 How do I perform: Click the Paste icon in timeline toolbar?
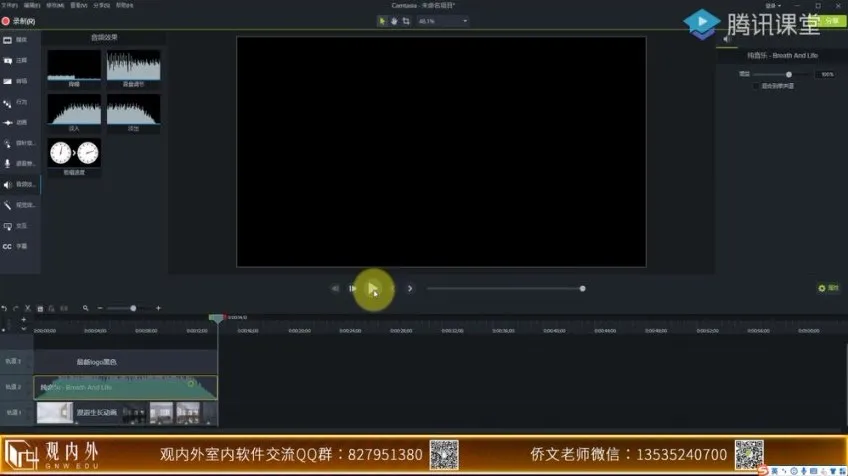[52, 308]
